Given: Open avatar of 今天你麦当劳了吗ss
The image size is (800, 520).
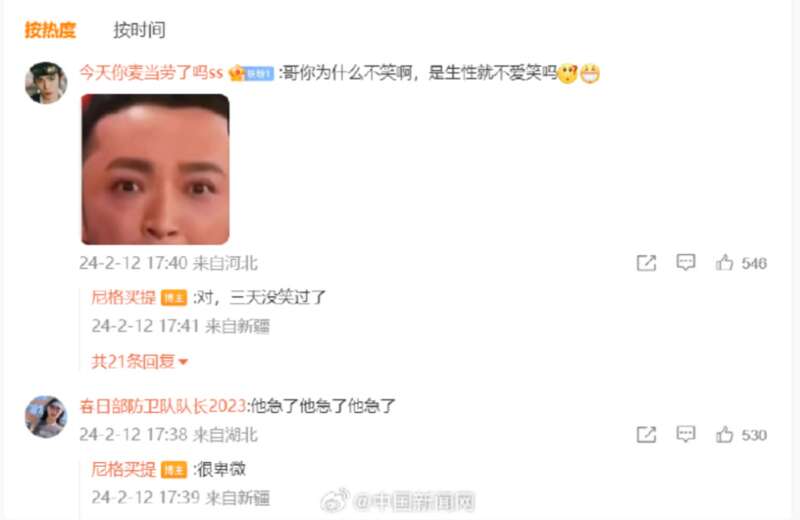Looking at the screenshot, I should pos(46,83).
